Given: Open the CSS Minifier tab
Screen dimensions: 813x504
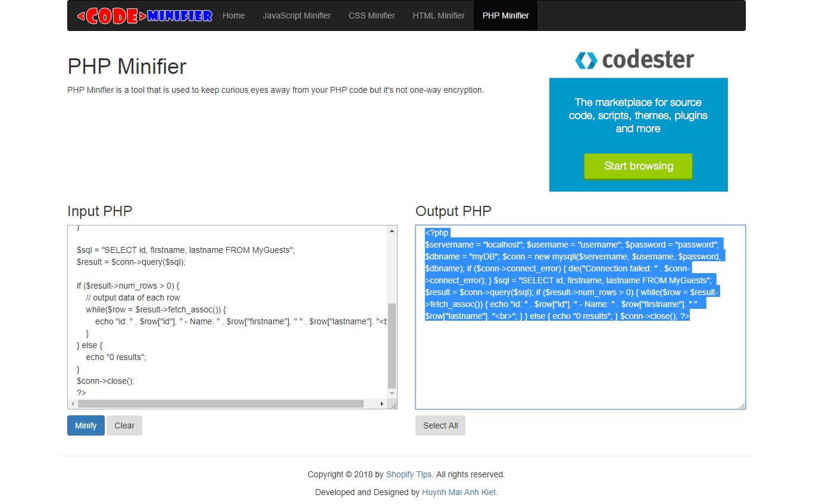Looking at the screenshot, I should (371, 15).
